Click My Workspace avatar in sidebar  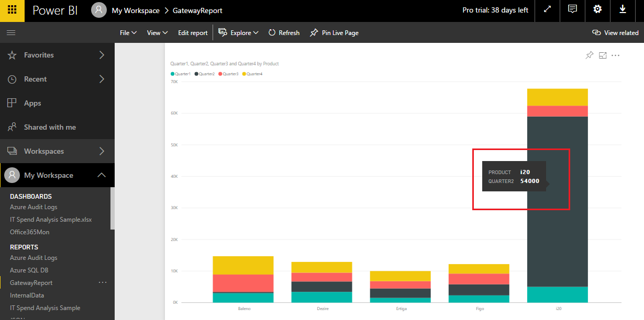pyautogui.click(x=12, y=175)
